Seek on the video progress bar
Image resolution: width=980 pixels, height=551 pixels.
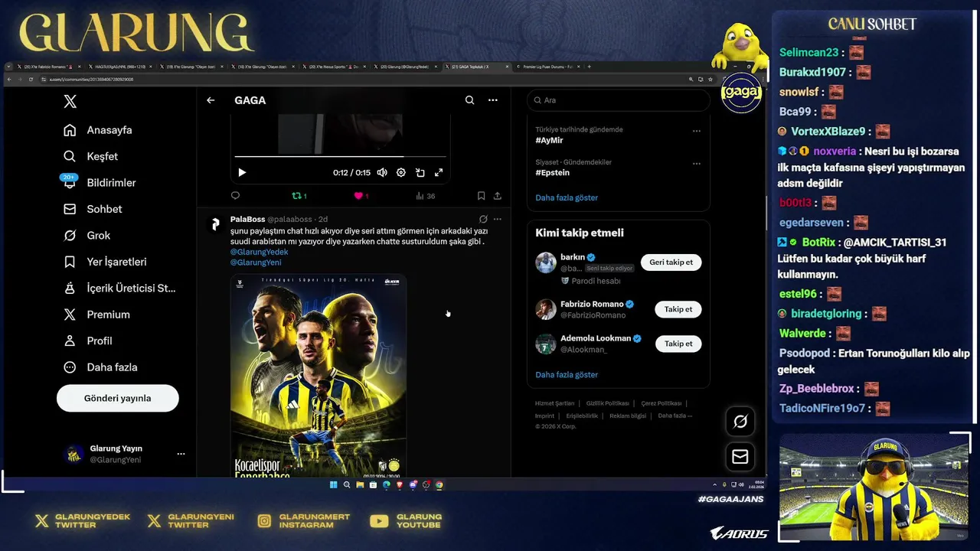(x=340, y=157)
